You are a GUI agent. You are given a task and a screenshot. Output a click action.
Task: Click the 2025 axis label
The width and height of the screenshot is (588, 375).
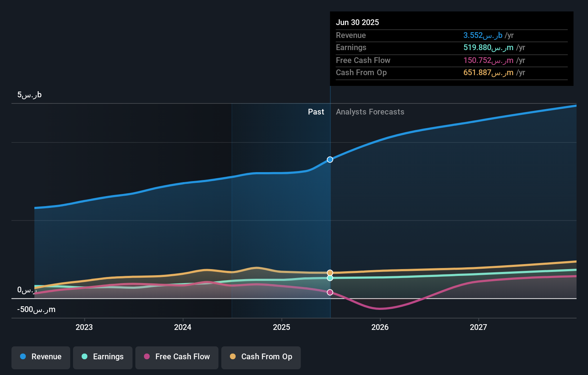point(281,327)
